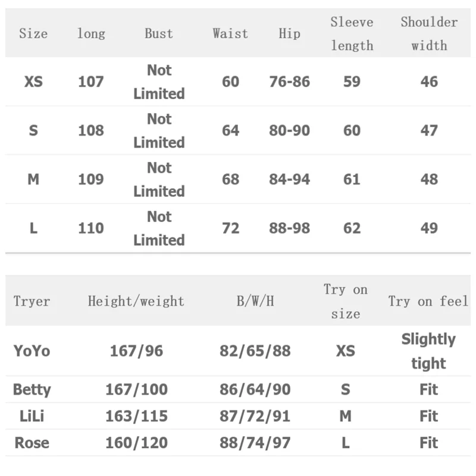Click the 'Height/weight' column header

tap(136, 301)
